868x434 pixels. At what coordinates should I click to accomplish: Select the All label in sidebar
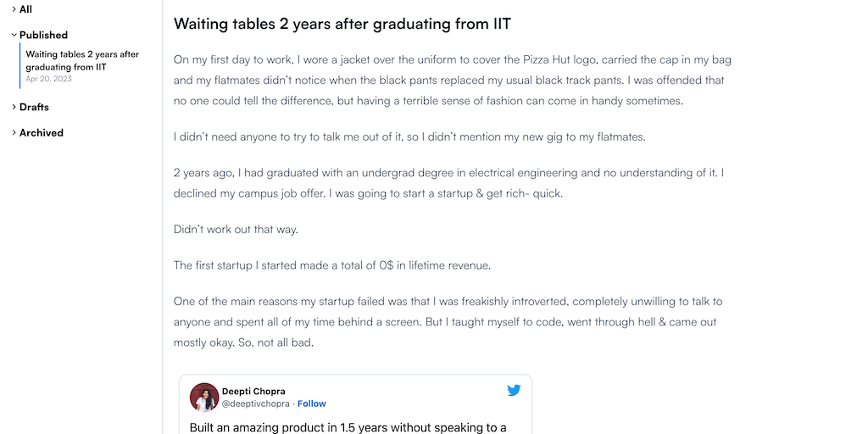pyautogui.click(x=26, y=9)
